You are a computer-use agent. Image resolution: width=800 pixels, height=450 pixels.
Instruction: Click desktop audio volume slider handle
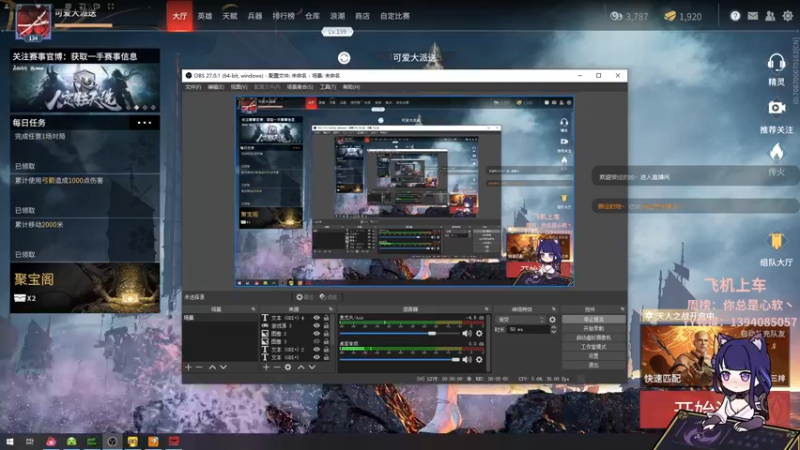(455, 360)
